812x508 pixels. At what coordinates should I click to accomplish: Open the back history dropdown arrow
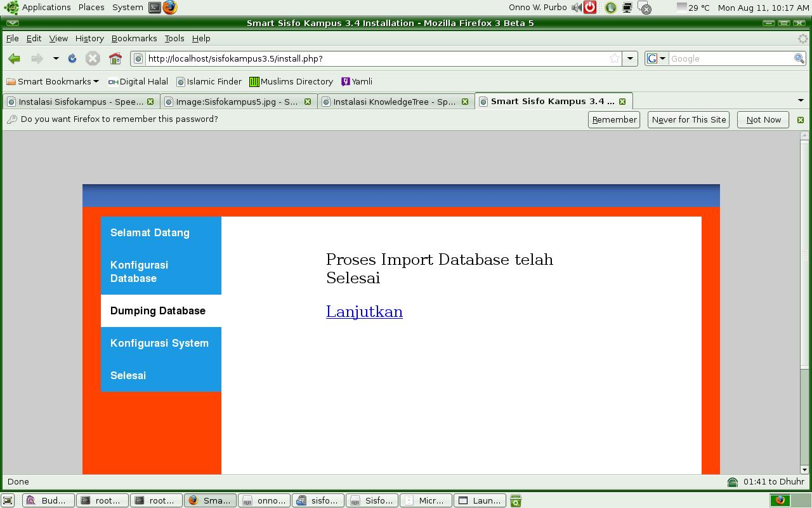click(56, 58)
